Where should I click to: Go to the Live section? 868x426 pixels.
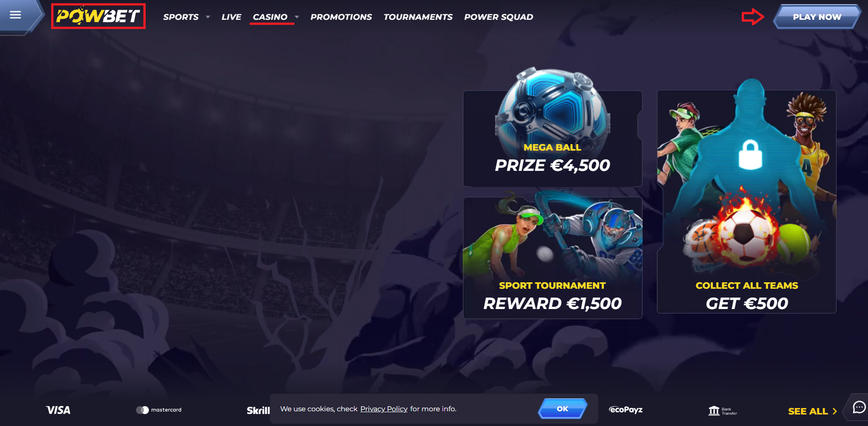click(x=231, y=17)
